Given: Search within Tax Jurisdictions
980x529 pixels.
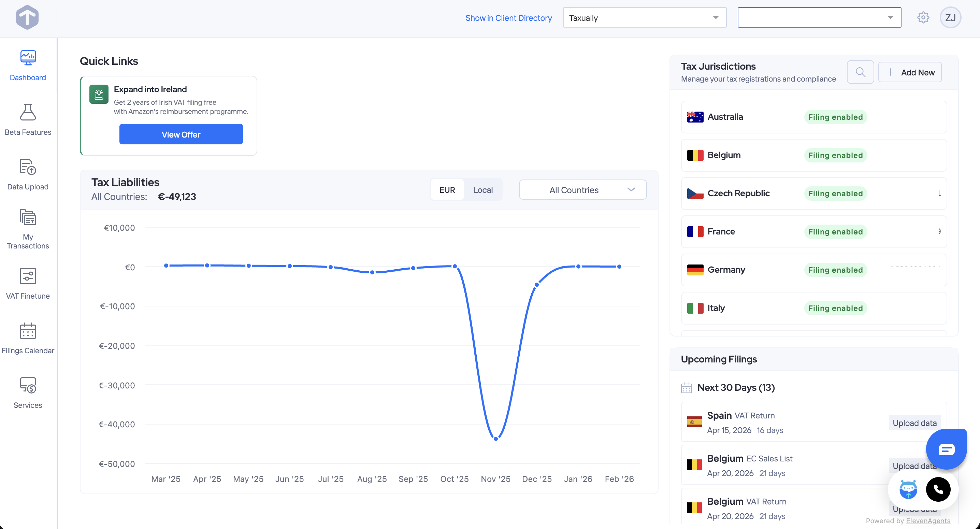Looking at the screenshot, I should pyautogui.click(x=861, y=72).
